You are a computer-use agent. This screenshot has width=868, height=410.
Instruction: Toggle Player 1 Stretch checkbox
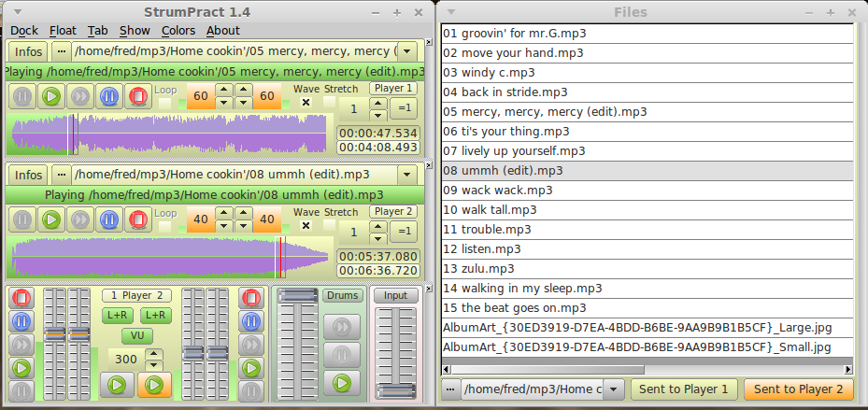(x=330, y=102)
